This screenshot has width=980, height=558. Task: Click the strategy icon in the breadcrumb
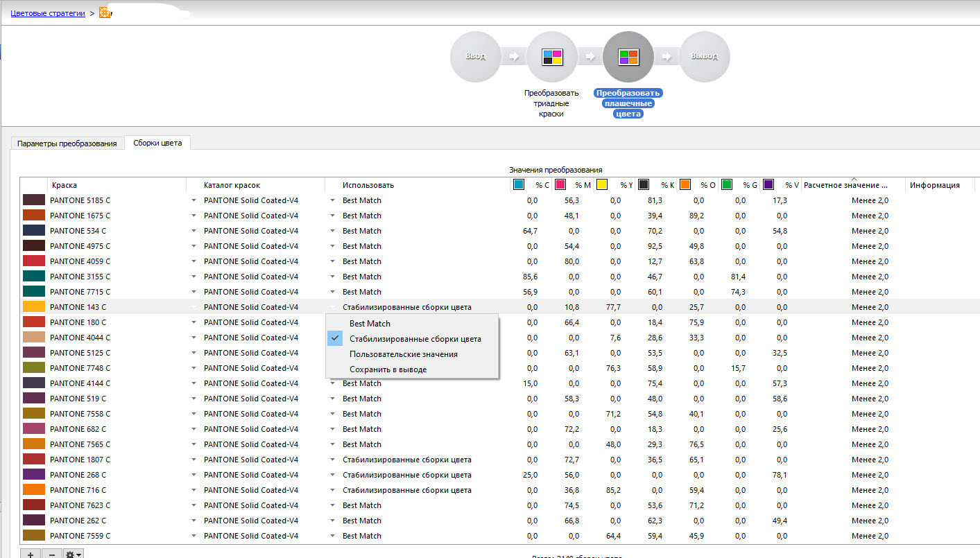click(x=105, y=12)
